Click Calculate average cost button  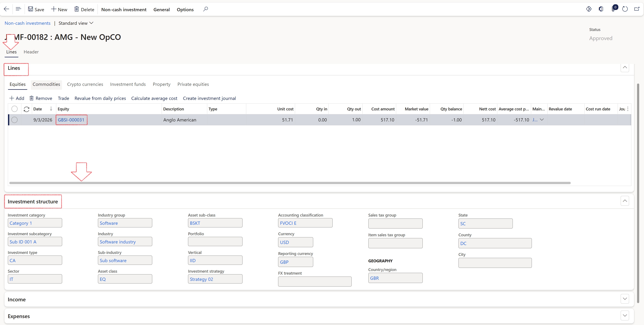click(154, 98)
